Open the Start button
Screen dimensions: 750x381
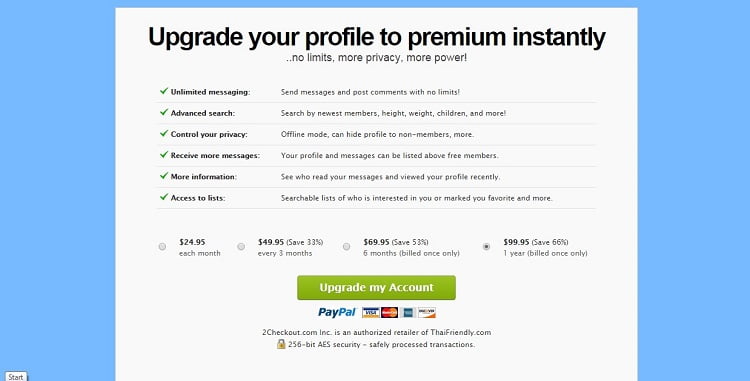point(15,377)
